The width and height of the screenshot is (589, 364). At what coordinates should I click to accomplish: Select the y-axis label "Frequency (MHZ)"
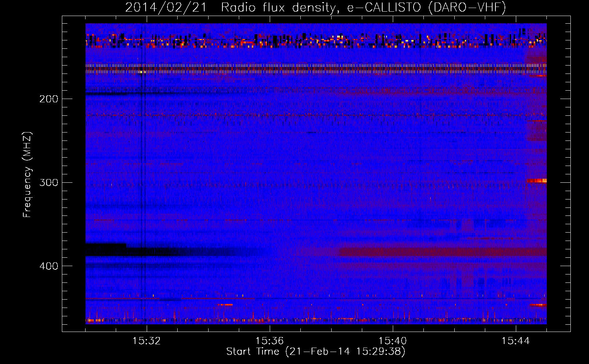coord(27,174)
